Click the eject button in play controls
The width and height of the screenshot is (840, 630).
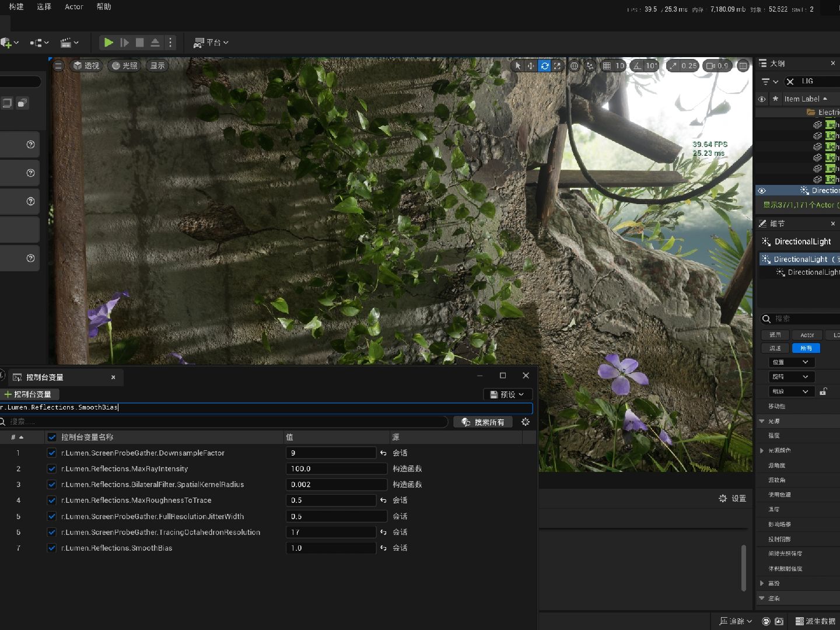(x=155, y=43)
